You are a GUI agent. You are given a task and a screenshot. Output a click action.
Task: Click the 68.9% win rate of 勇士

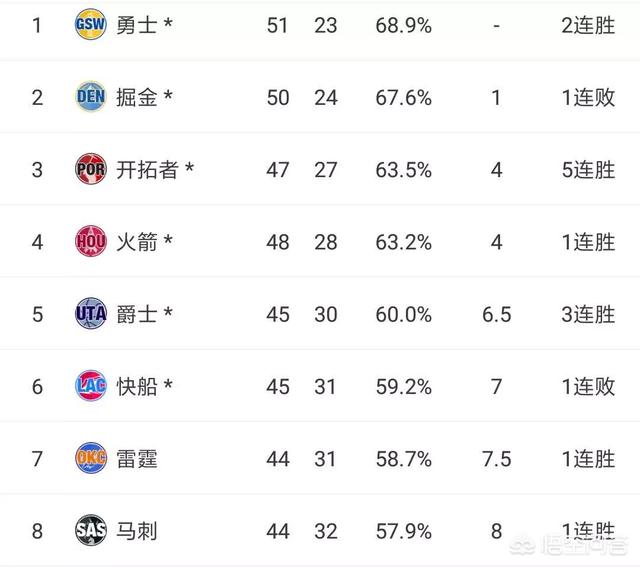pos(403,26)
